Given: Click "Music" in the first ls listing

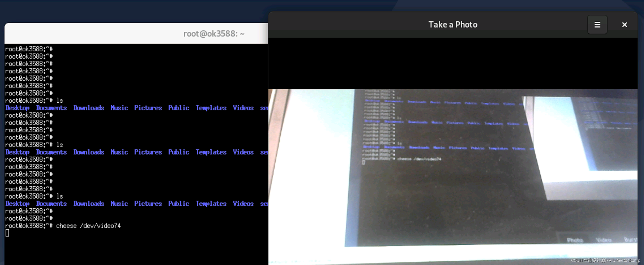Looking at the screenshot, I should (x=119, y=108).
